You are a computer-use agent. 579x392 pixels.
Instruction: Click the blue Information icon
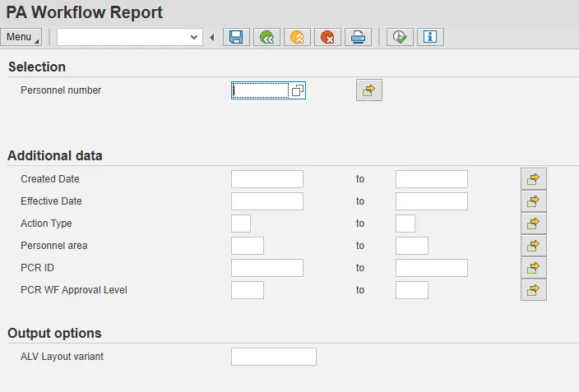click(x=429, y=37)
